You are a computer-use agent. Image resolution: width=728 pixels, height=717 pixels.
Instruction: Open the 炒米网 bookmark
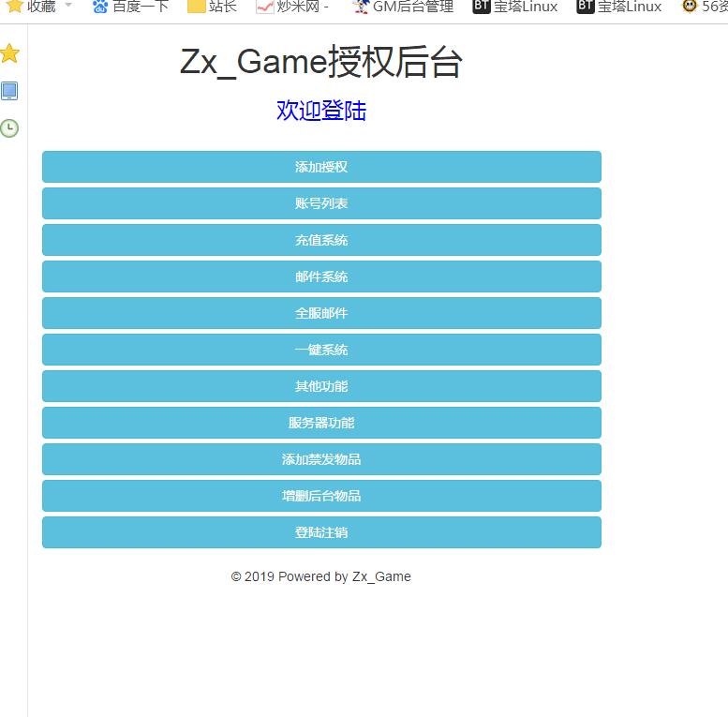pos(291,7)
